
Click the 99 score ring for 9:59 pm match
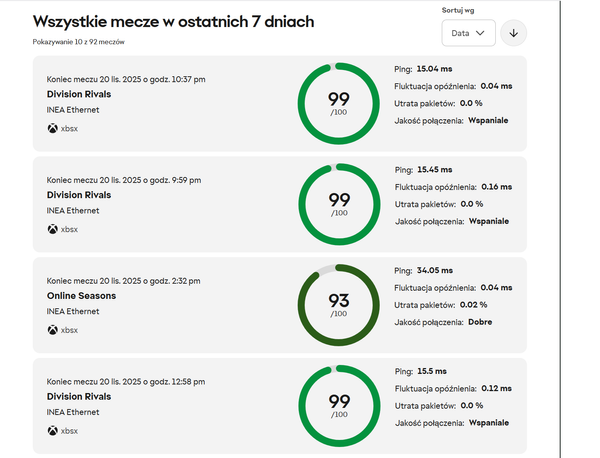pyautogui.click(x=339, y=204)
